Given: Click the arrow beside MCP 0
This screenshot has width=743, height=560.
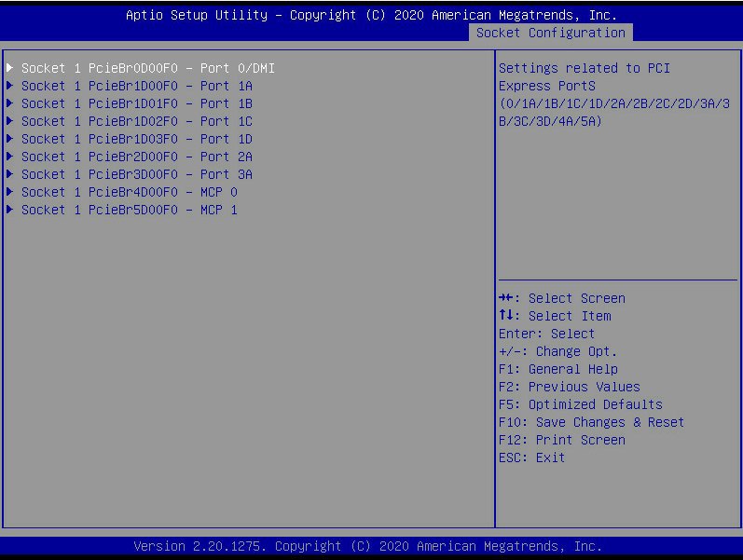Looking at the screenshot, I should [x=9, y=192].
